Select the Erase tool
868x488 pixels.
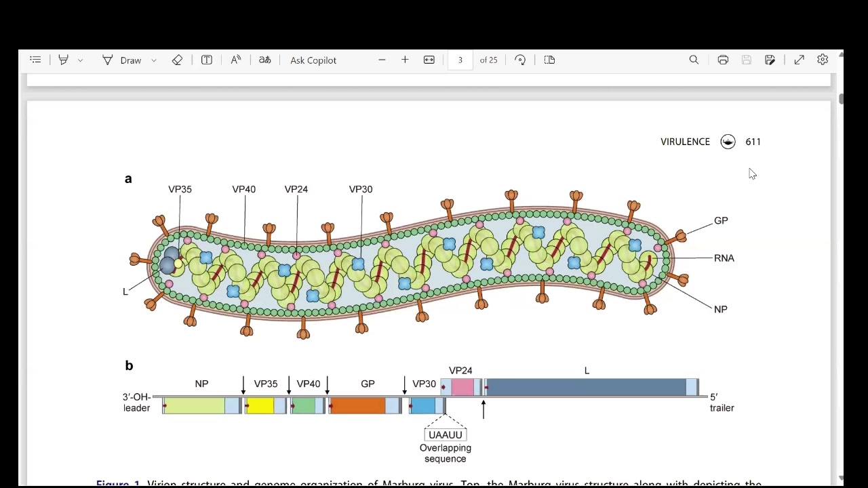(x=177, y=60)
